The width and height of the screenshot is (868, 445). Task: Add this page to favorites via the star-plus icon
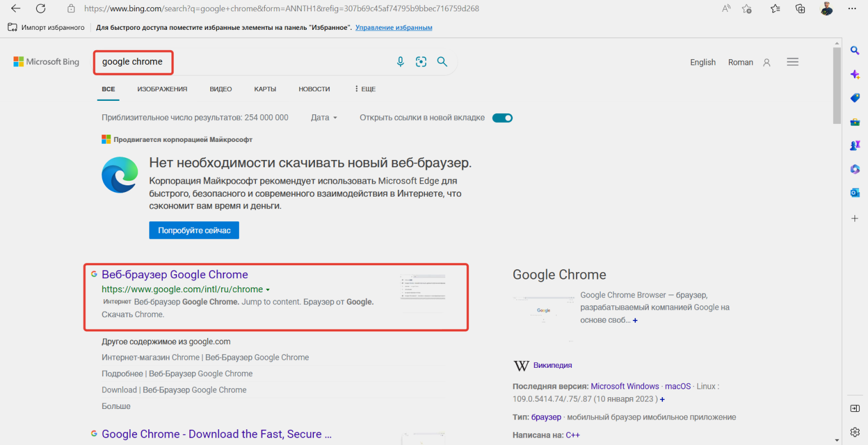pyautogui.click(x=747, y=8)
